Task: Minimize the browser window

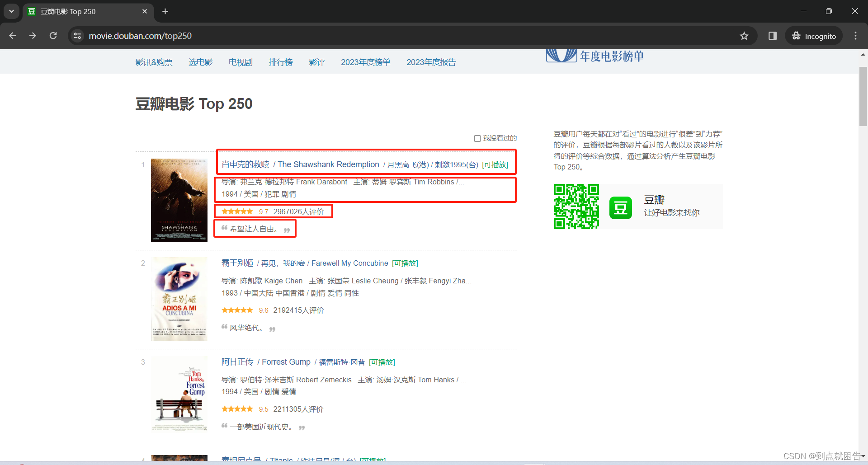Action: point(803,11)
